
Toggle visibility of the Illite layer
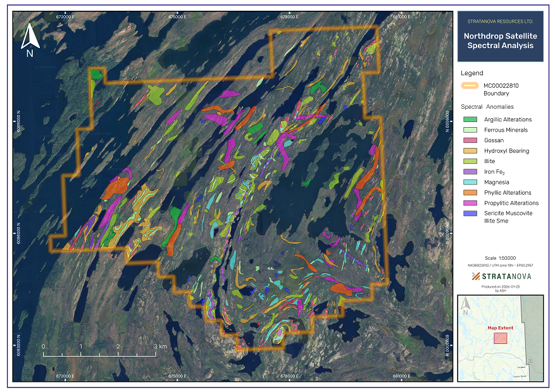click(470, 161)
